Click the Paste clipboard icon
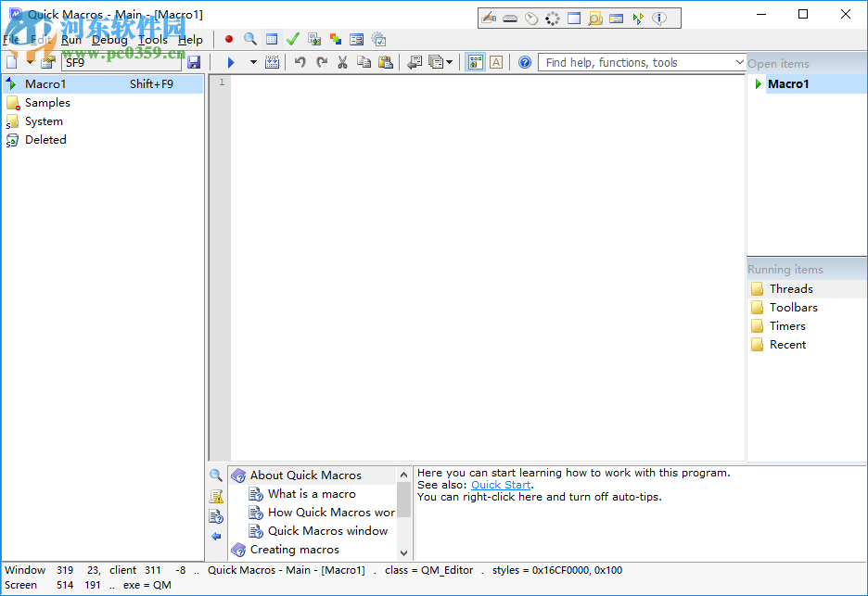The image size is (868, 596). coord(385,62)
